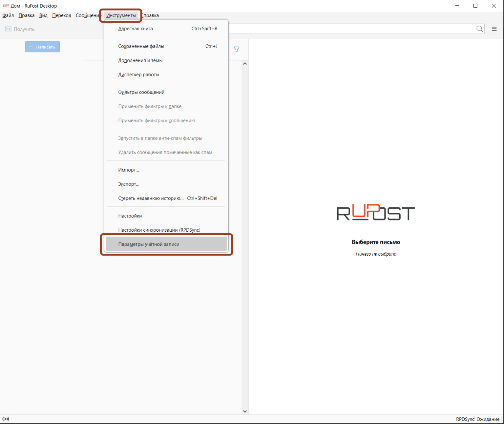Open the Вид menu

tap(43, 15)
